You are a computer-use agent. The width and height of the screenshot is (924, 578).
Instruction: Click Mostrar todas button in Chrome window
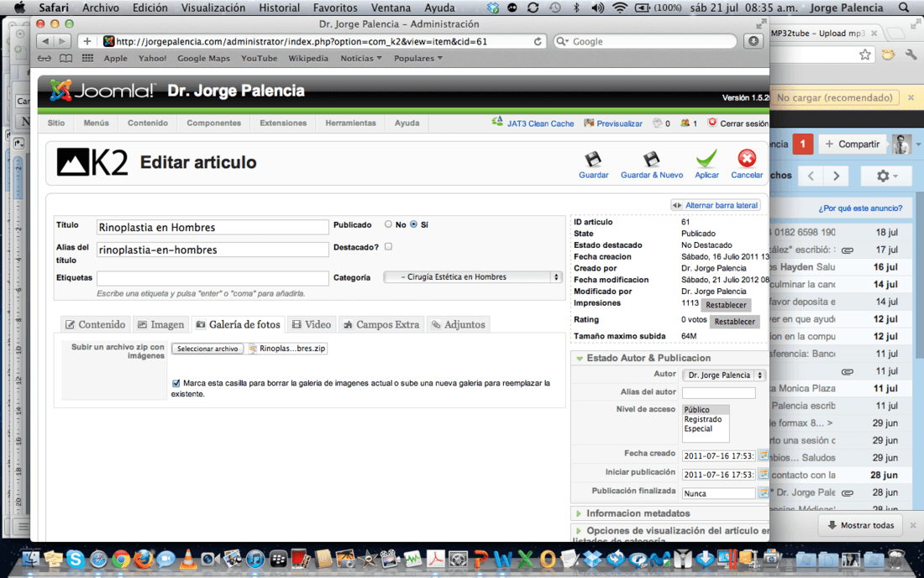click(860, 525)
